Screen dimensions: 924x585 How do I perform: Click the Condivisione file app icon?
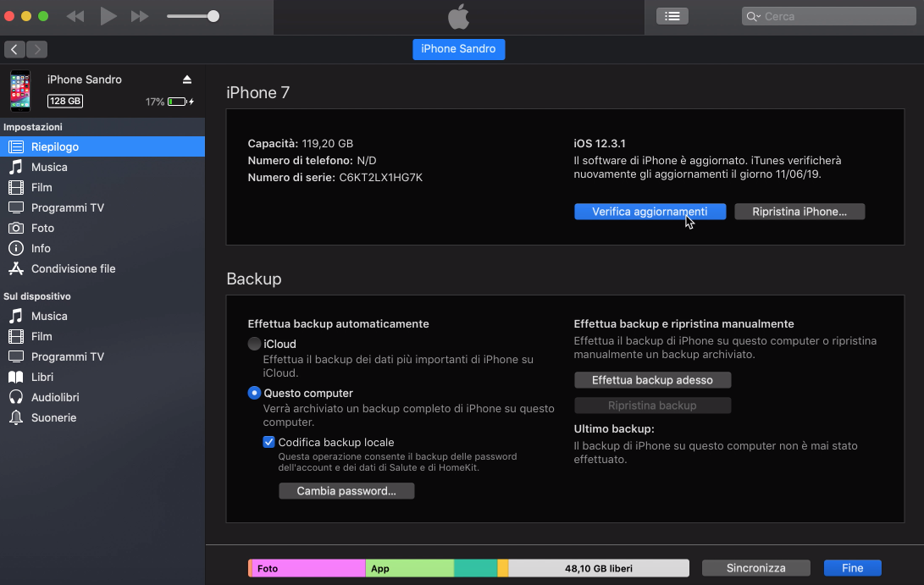pos(16,268)
